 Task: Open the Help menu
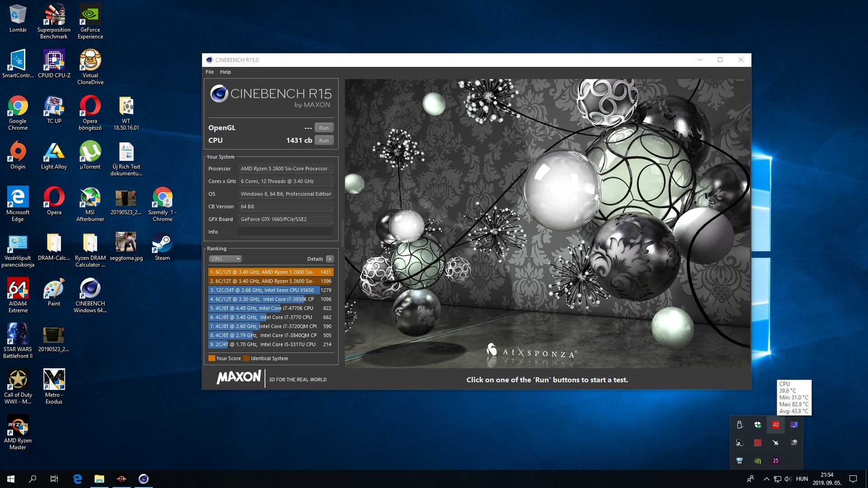pos(225,72)
